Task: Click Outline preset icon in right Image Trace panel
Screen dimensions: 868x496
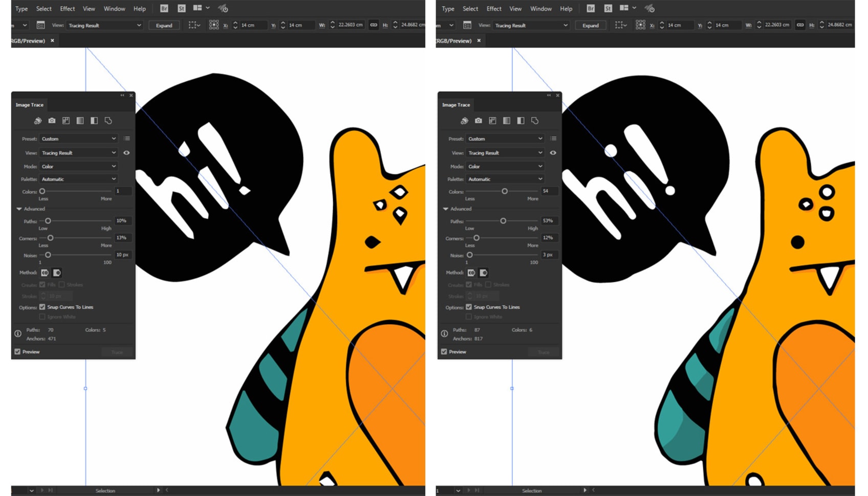Action: click(535, 121)
